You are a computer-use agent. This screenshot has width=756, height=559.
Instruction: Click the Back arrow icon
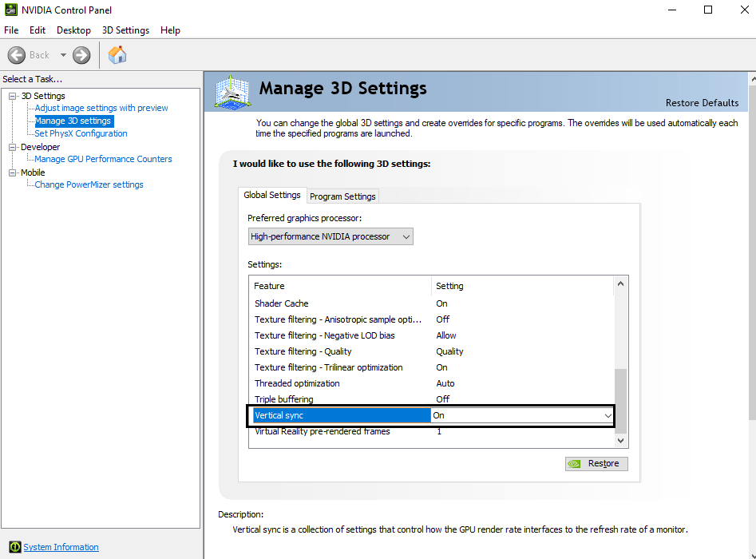pyautogui.click(x=17, y=55)
